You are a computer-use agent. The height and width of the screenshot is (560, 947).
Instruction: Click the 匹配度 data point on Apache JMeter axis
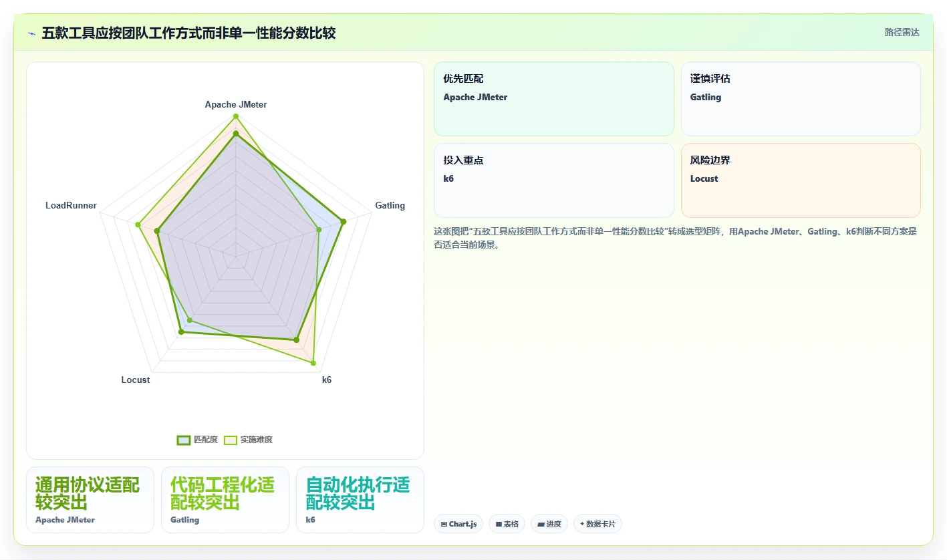(236, 134)
